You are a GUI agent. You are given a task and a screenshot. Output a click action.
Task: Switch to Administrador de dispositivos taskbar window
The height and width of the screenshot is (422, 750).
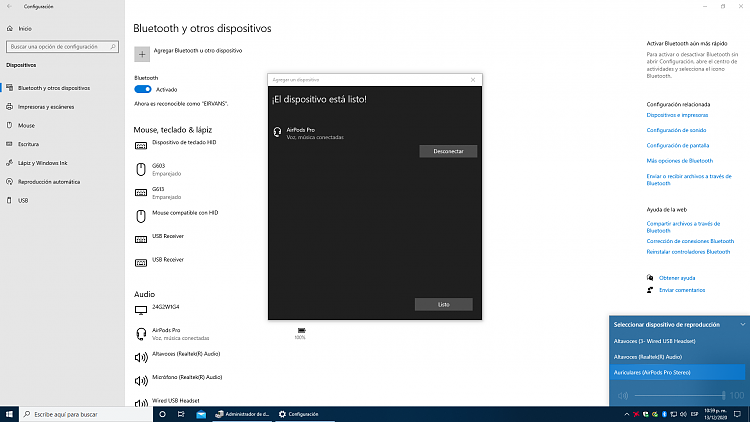(x=243, y=414)
